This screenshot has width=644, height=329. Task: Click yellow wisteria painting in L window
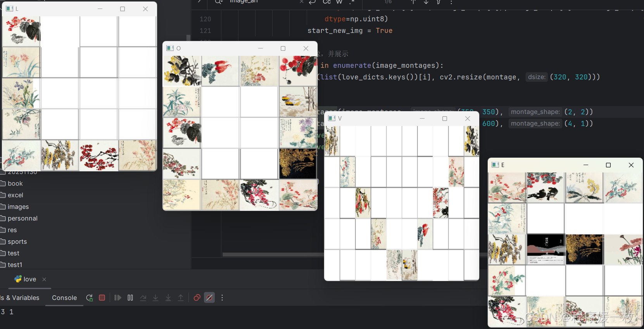(x=60, y=155)
